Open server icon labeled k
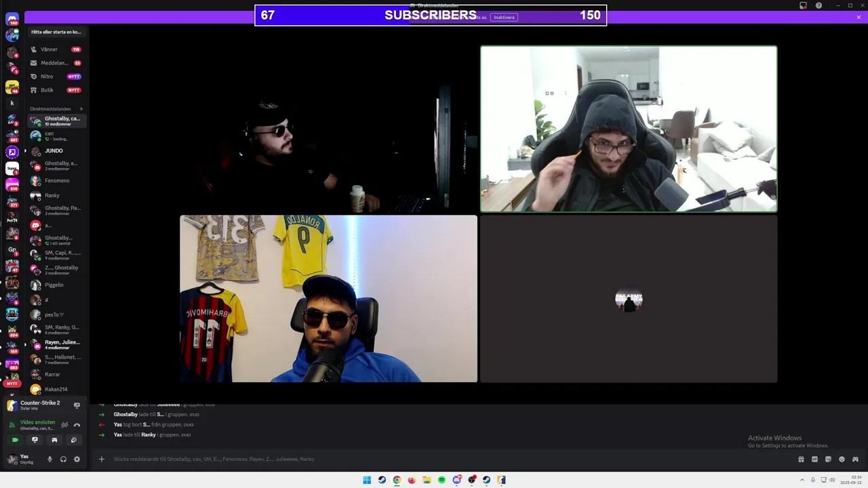This screenshot has width=868, height=488. click(12, 103)
